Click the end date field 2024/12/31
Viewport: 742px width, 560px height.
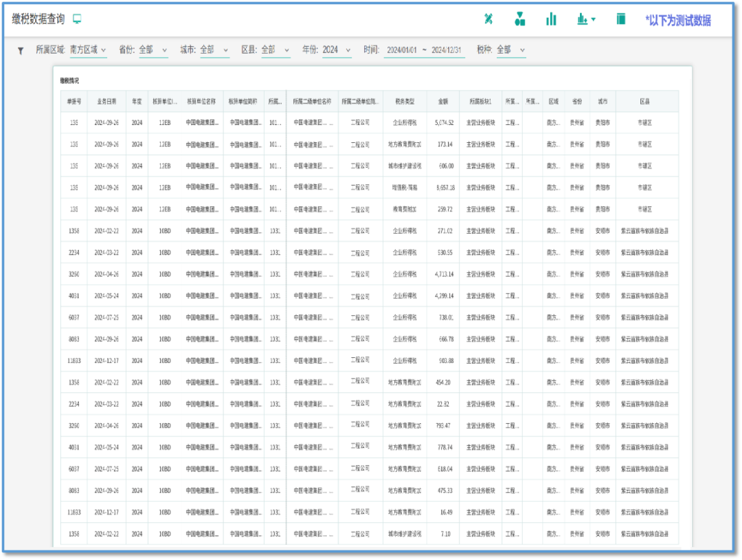(x=447, y=50)
